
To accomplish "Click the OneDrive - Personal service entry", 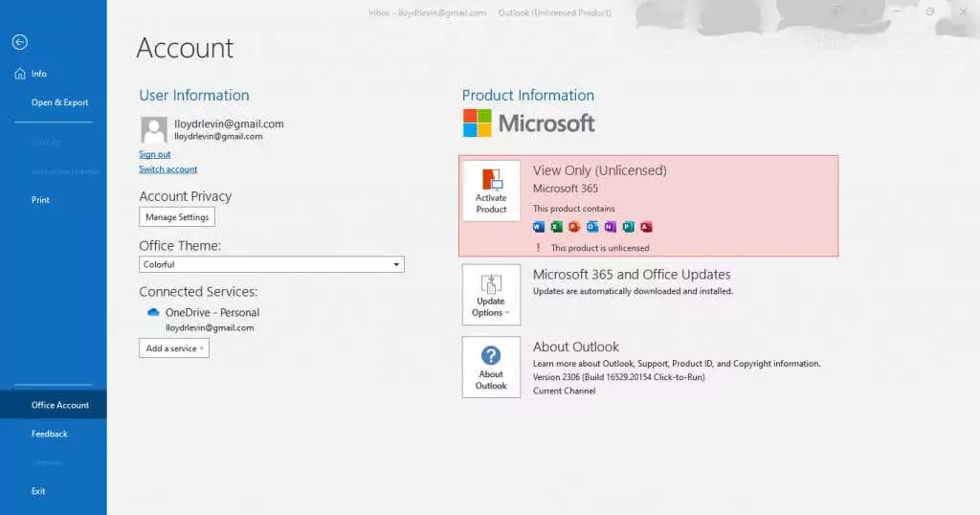I will coord(212,312).
